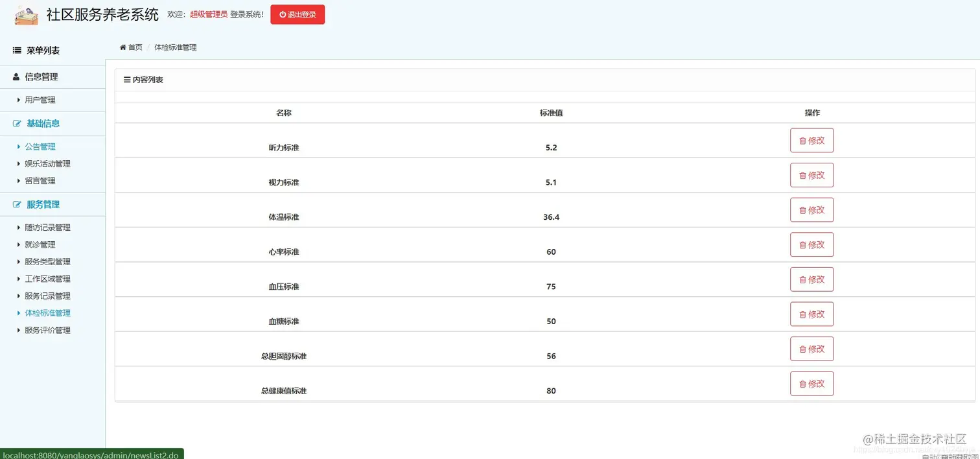980x459 pixels.
Task: Click 修改 for 视力标准
Action: coord(811,175)
